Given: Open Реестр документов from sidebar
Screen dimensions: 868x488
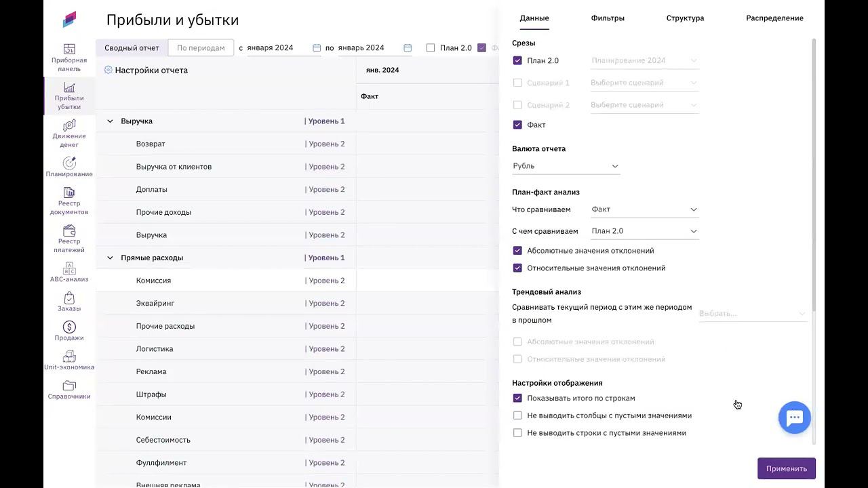Looking at the screenshot, I should 69,193.
